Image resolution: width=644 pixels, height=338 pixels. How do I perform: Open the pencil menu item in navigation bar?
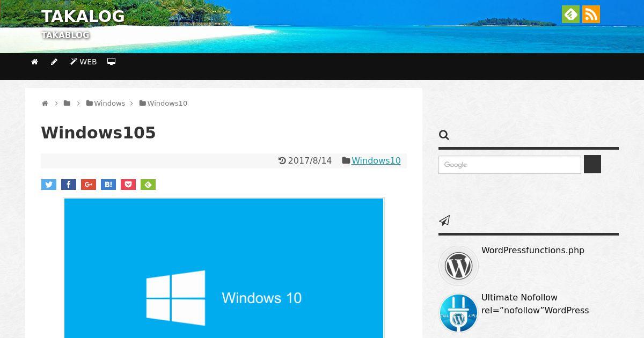click(x=54, y=62)
